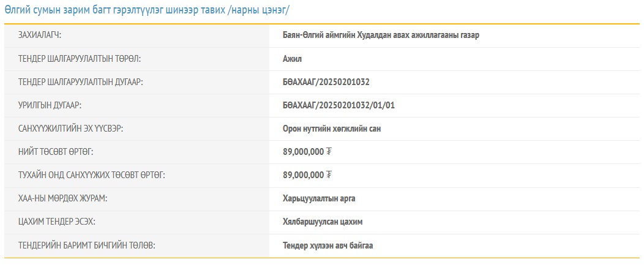Click the tender title heading about solar lighting
Screen dimensions: 644x273
(x=147, y=10)
